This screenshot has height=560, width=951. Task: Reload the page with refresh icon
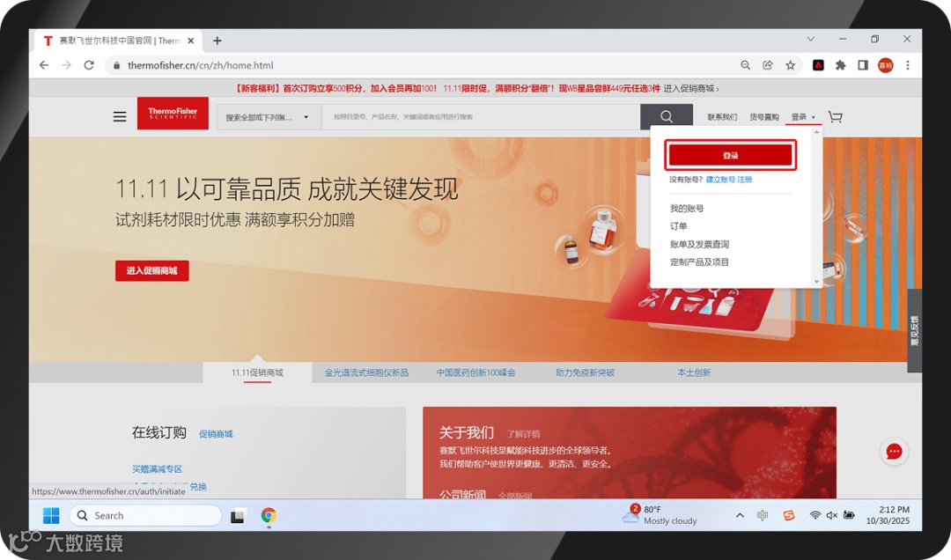click(89, 65)
